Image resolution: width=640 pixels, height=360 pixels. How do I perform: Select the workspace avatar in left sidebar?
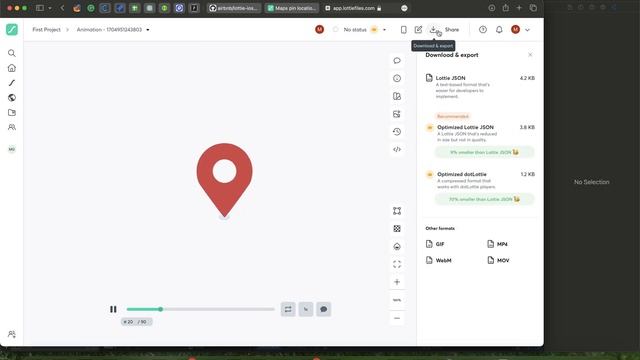[12, 149]
